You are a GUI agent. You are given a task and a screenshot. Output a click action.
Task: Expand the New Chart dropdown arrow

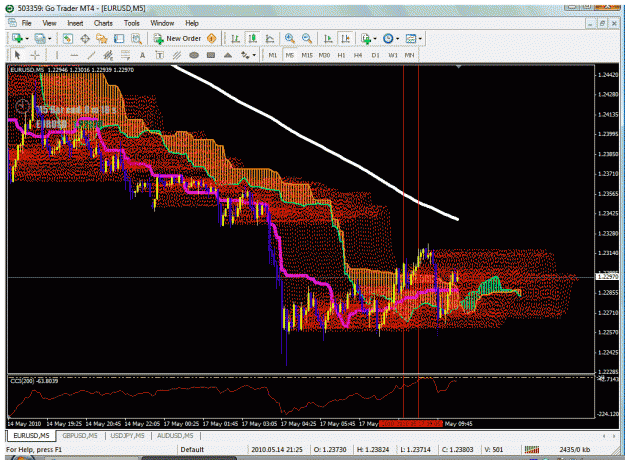tap(27, 39)
